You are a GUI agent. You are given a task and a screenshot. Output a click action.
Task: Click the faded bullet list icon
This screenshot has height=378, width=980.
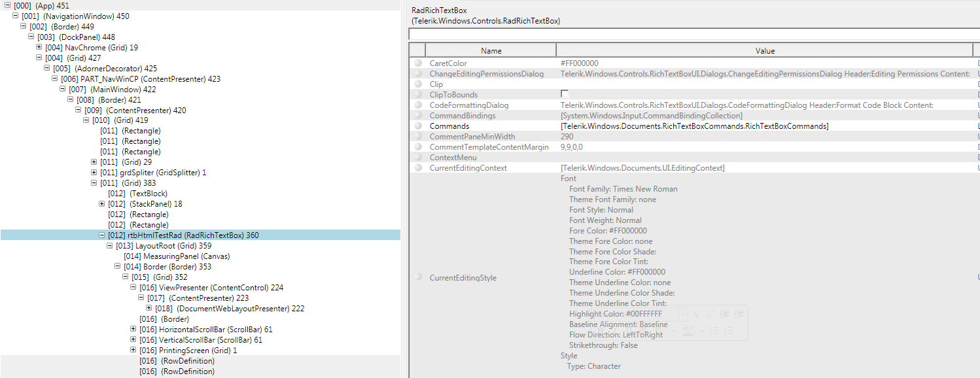[x=714, y=332]
